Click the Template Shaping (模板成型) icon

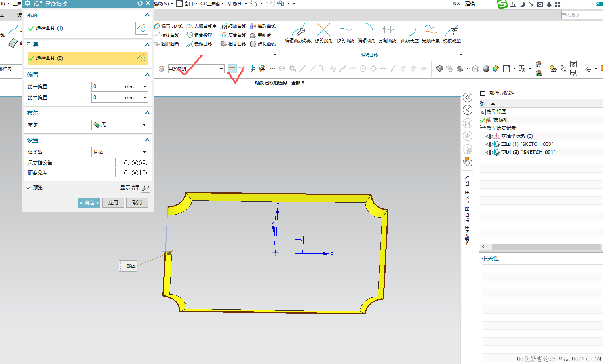(451, 30)
